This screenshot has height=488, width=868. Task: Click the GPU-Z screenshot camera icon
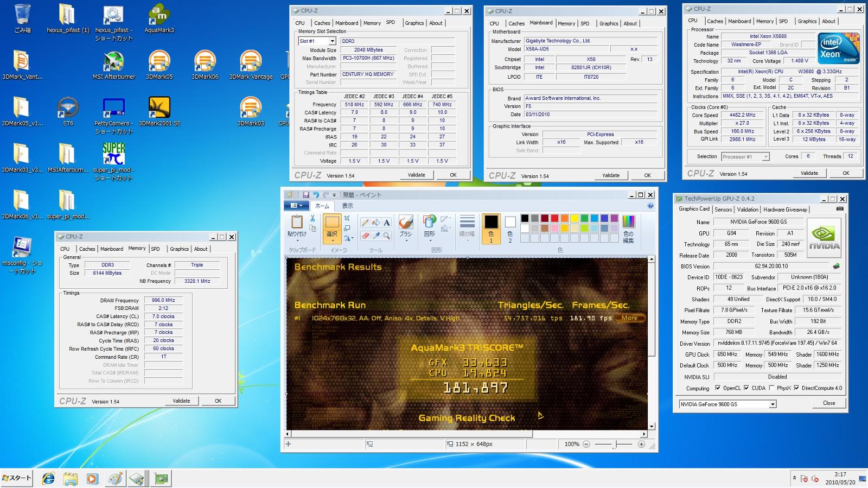point(840,208)
